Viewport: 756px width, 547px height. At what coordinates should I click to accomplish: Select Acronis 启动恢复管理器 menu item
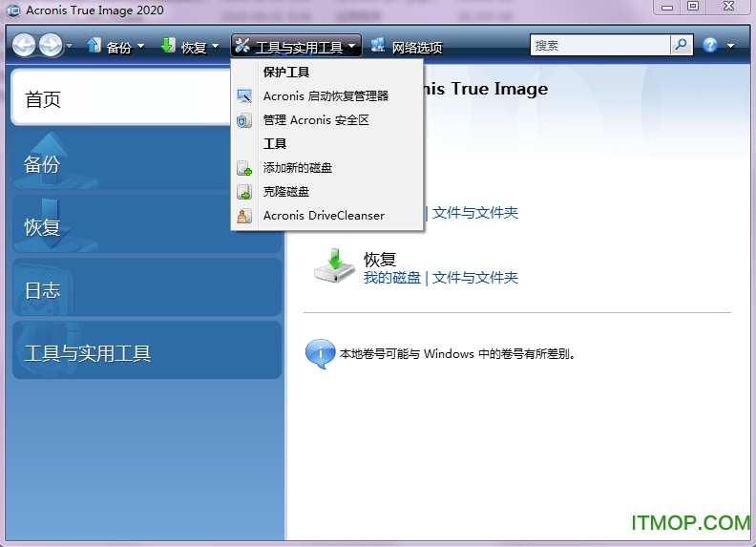pyautogui.click(x=326, y=96)
